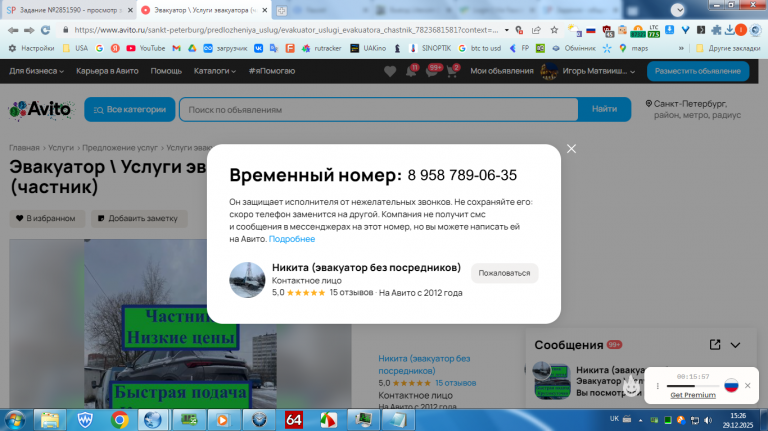Open the #яПомогаю link
Image resolution: width=768 pixels, height=431 pixels.
coord(272,71)
